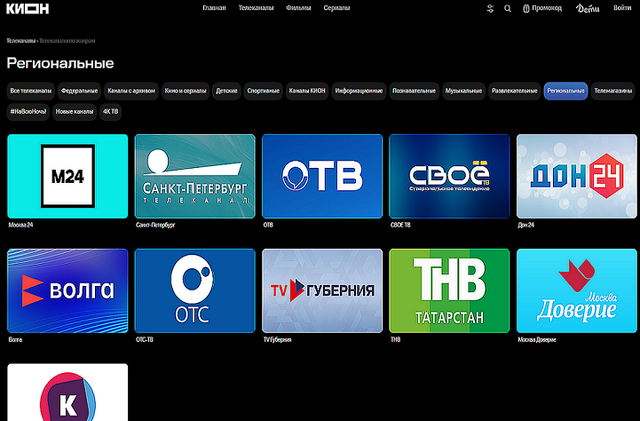
Task: Follow the Телеканалы breadcrumb link
Action: coord(21,41)
